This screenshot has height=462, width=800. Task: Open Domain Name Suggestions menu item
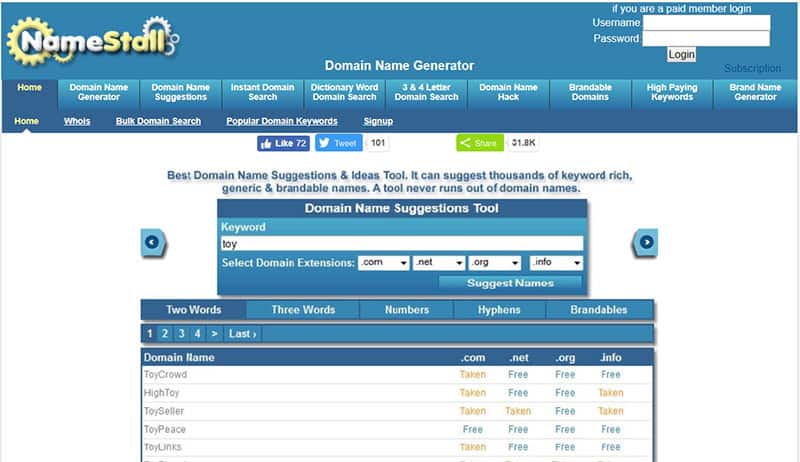[181, 92]
